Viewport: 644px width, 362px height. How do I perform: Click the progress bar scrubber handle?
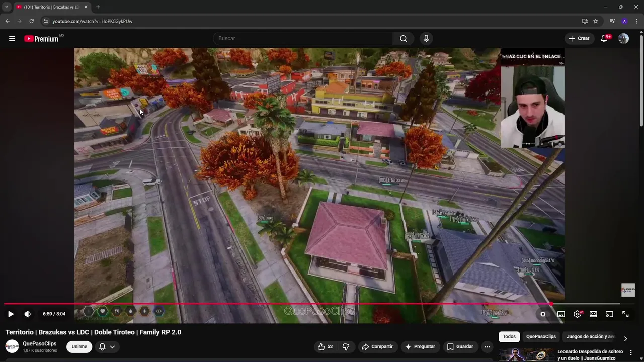551,304
